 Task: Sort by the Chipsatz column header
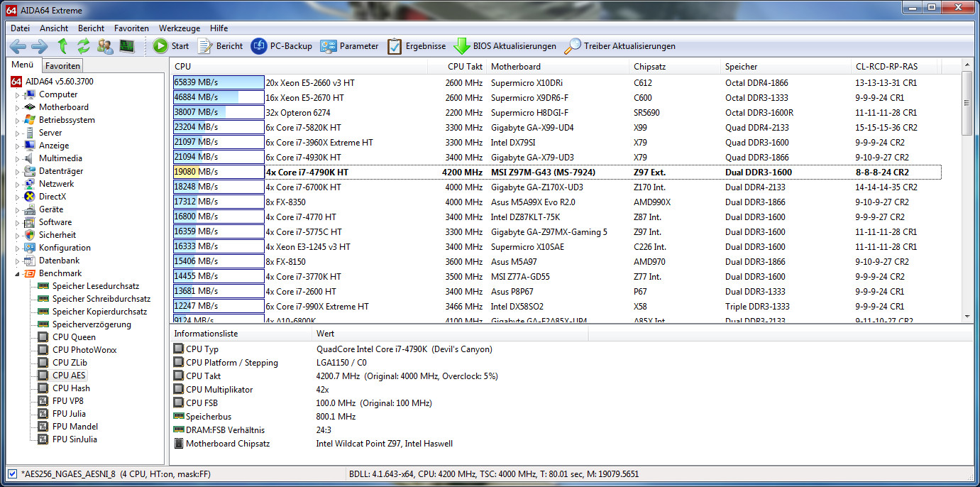point(676,66)
